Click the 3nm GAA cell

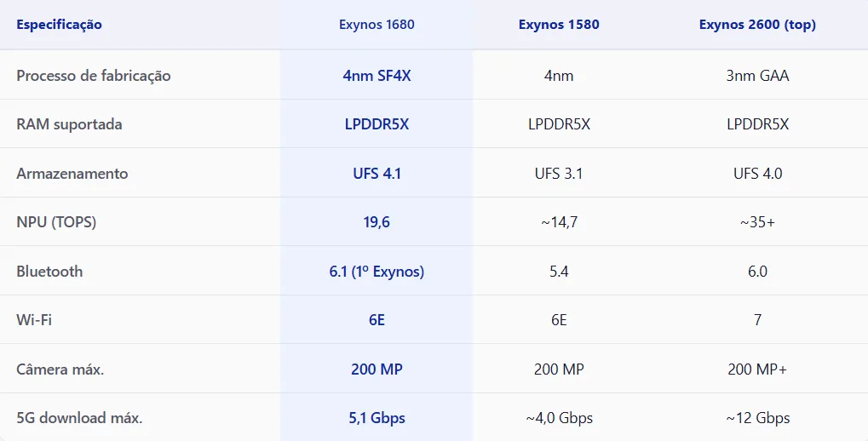click(x=757, y=76)
